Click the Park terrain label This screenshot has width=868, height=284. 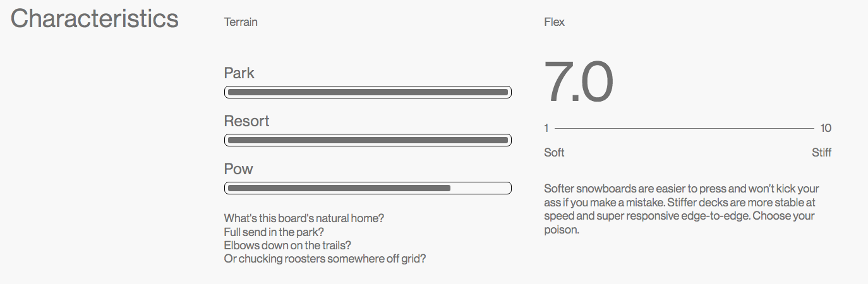tap(239, 73)
